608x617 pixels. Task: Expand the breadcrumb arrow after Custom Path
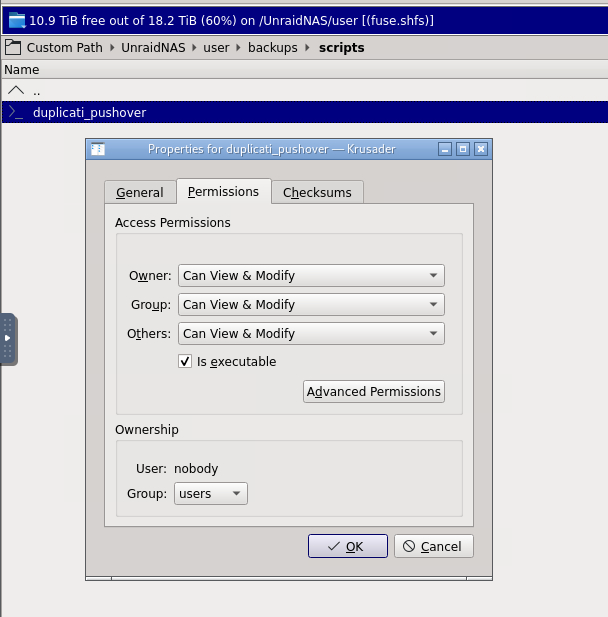point(112,48)
